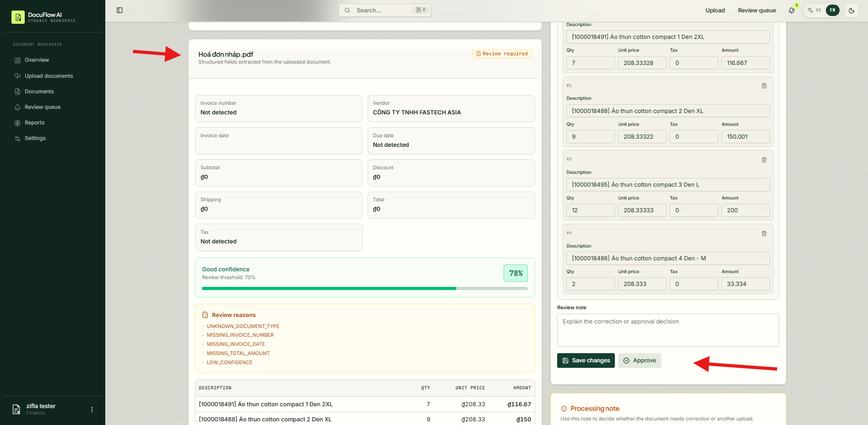The height and width of the screenshot is (425, 868).
Task: Click the Upload documents cloud icon
Action: (x=17, y=76)
